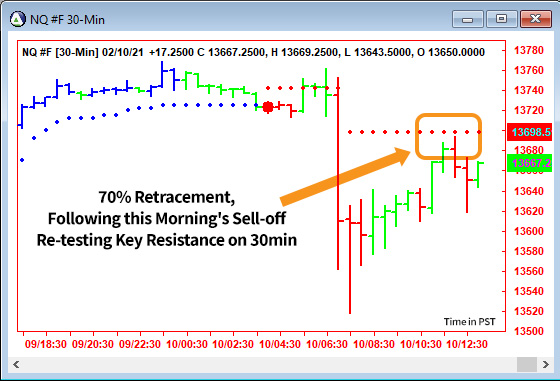This screenshot has width=560, height=381.
Task: Click the 13520 price axis label
Action: coord(529,311)
